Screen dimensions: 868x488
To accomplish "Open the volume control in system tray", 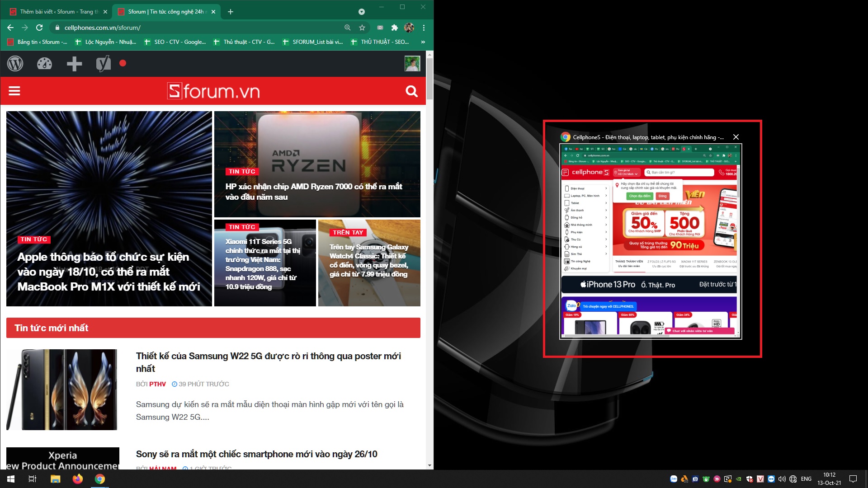I will click(x=782, y=479).
